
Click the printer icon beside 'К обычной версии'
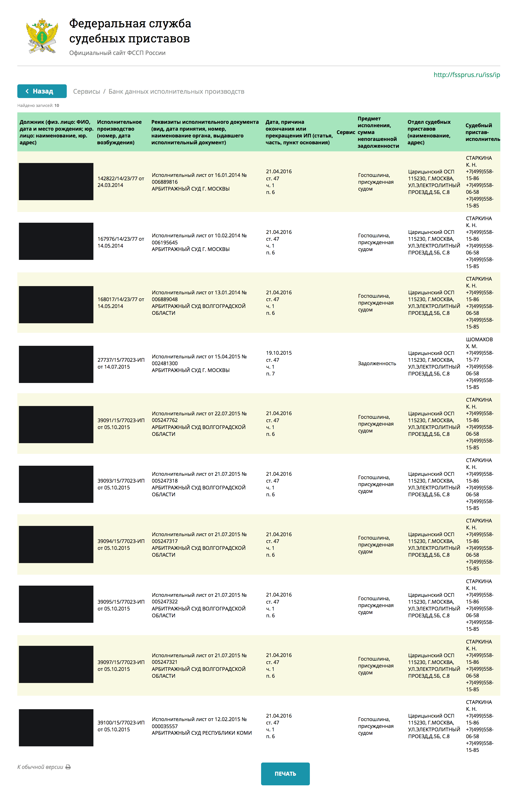click(x=68, y=767)
